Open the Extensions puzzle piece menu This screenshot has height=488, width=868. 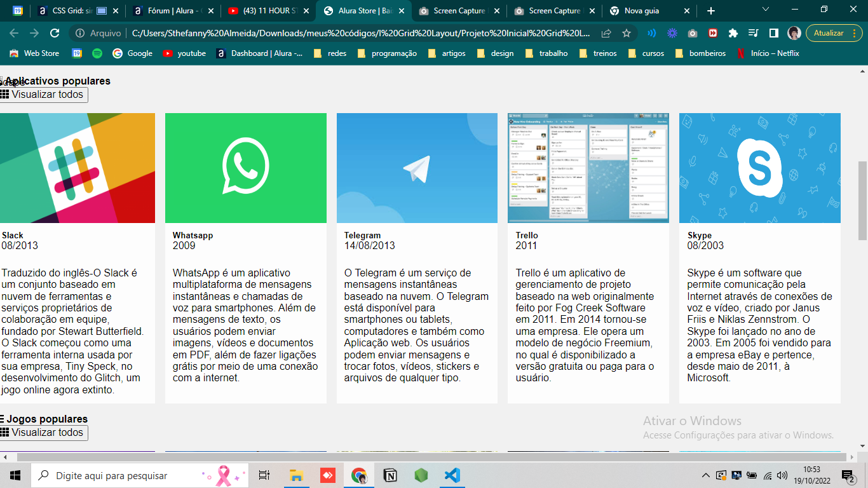coord(733,33)
